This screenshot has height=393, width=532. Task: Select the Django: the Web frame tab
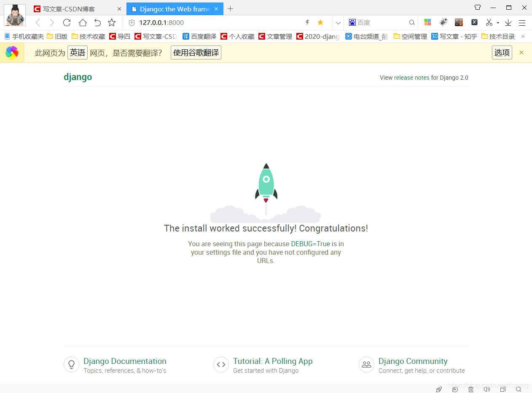tap(175, 9)
